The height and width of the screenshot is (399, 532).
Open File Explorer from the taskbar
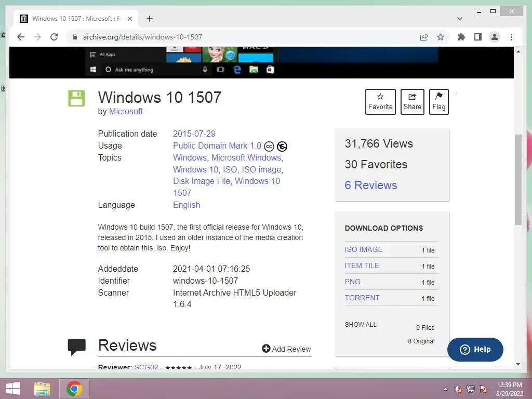(x=42, y=389)
